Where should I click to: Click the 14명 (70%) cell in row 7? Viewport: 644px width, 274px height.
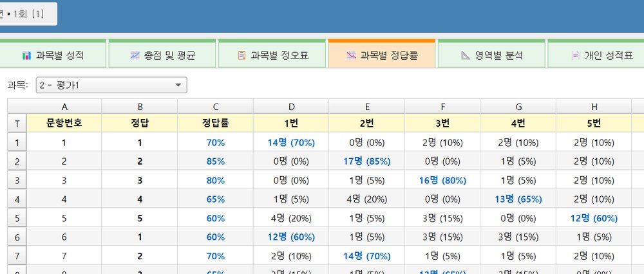(367, 257)
